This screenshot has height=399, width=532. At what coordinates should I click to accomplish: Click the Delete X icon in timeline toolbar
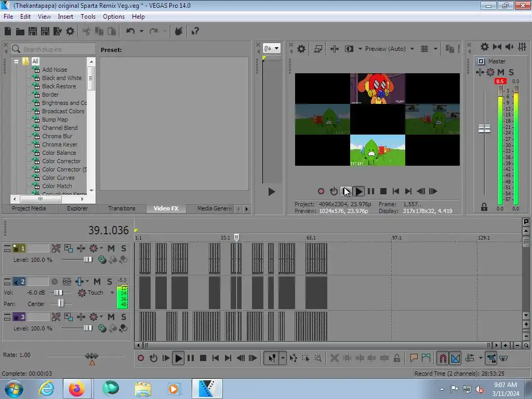[x=334, y=358]
